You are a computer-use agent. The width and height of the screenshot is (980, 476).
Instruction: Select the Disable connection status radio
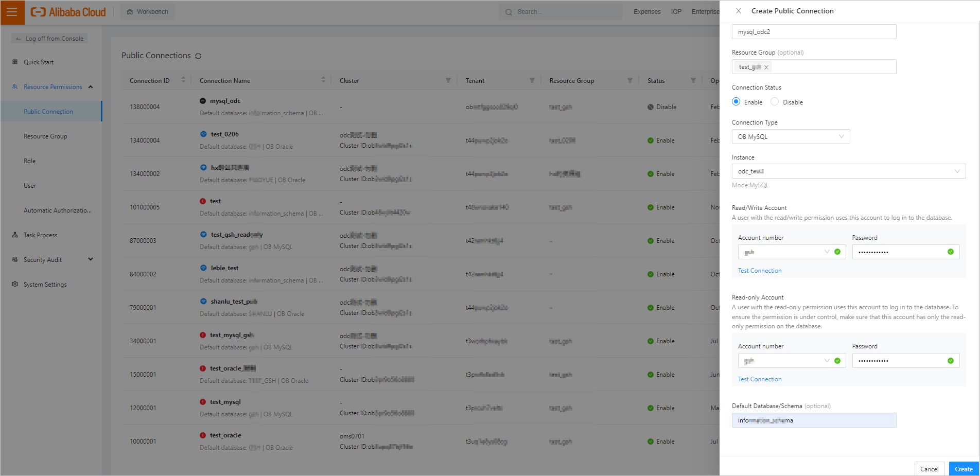click(775, 102)
